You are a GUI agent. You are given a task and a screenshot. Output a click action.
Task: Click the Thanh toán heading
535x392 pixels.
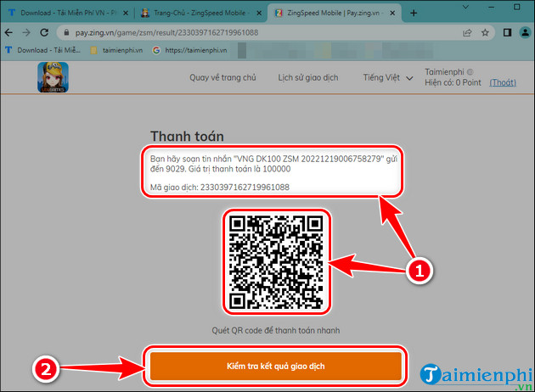tap(187, 137)
